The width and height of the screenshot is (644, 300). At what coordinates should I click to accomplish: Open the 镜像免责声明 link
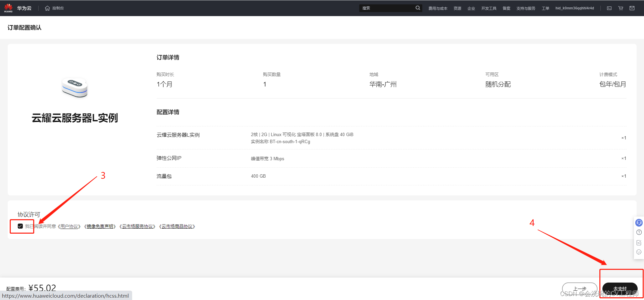pyautogui.click(x=100, y=227)
